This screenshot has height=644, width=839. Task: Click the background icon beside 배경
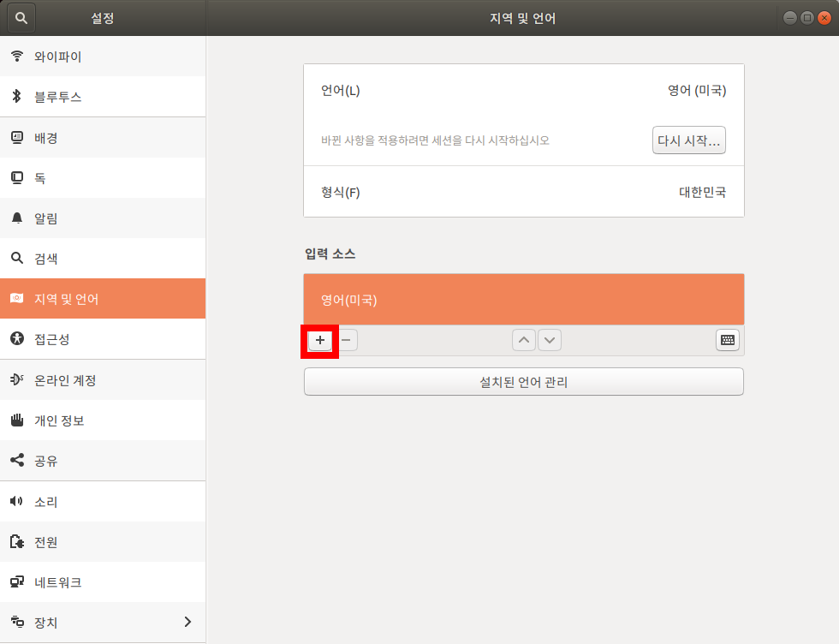pyautogui.click(x=17, y=138)
